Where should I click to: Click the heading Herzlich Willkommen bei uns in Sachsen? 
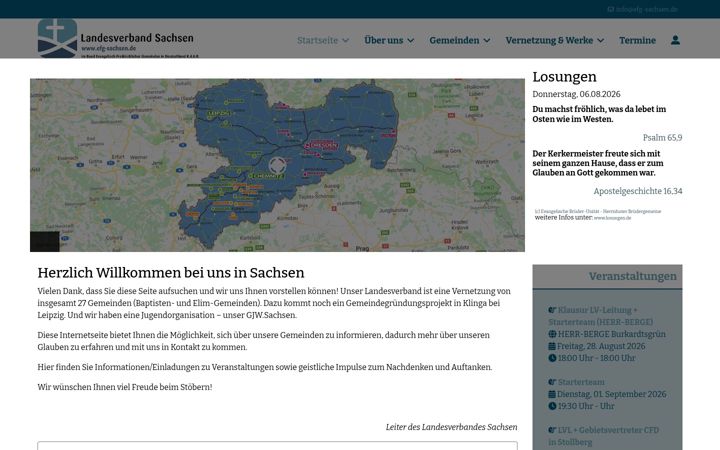[171, 273]
